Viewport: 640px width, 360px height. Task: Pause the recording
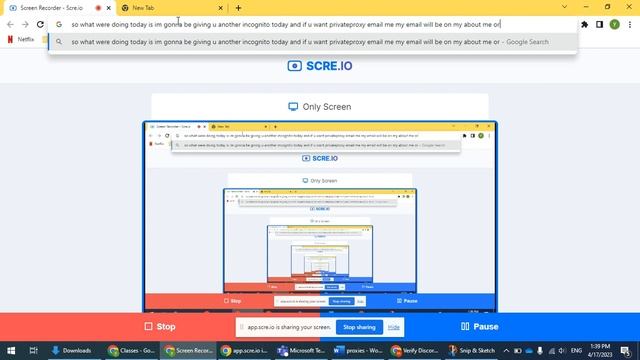point(480,327)
